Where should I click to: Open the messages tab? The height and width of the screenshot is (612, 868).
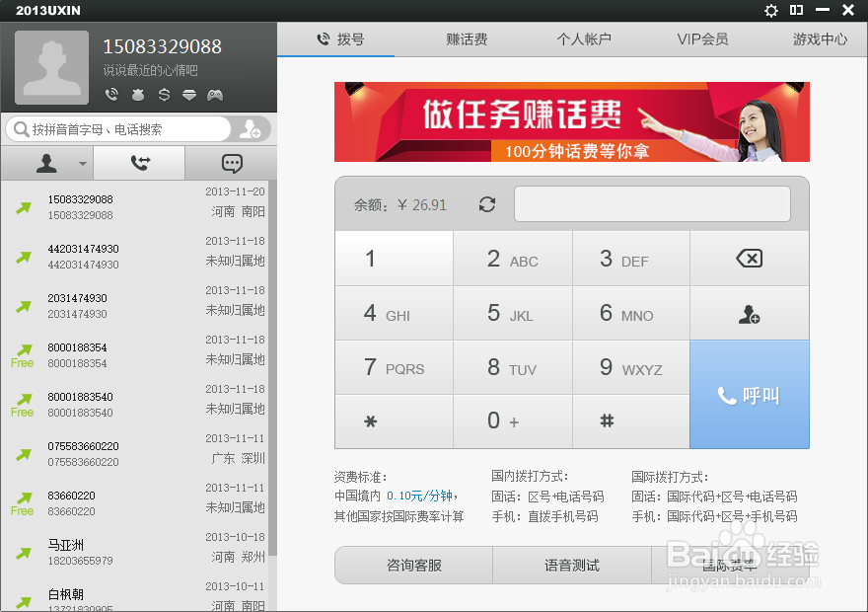[232, 164]
